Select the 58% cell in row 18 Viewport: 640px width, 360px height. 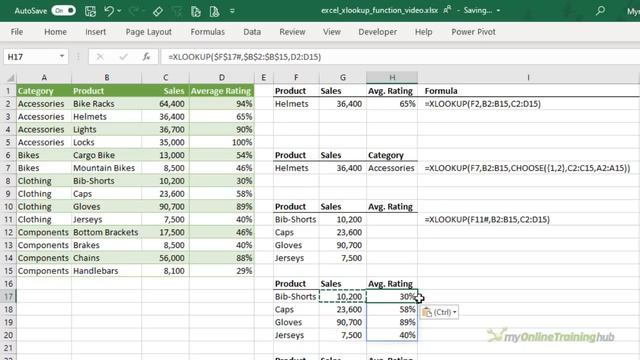tap(392, 309)
